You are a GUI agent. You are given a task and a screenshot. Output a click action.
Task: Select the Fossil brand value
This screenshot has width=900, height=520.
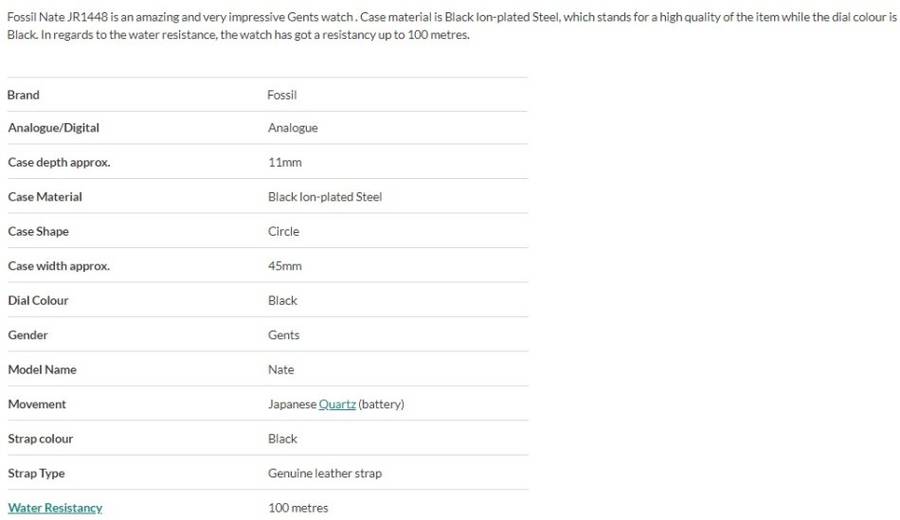[282, 95]
